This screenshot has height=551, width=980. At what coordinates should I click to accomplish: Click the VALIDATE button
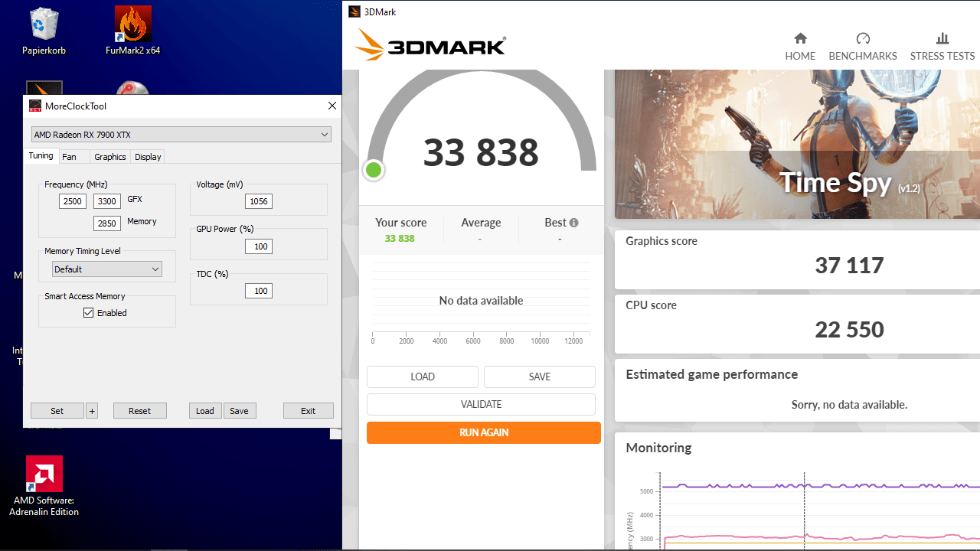click(x=481, y=404)
